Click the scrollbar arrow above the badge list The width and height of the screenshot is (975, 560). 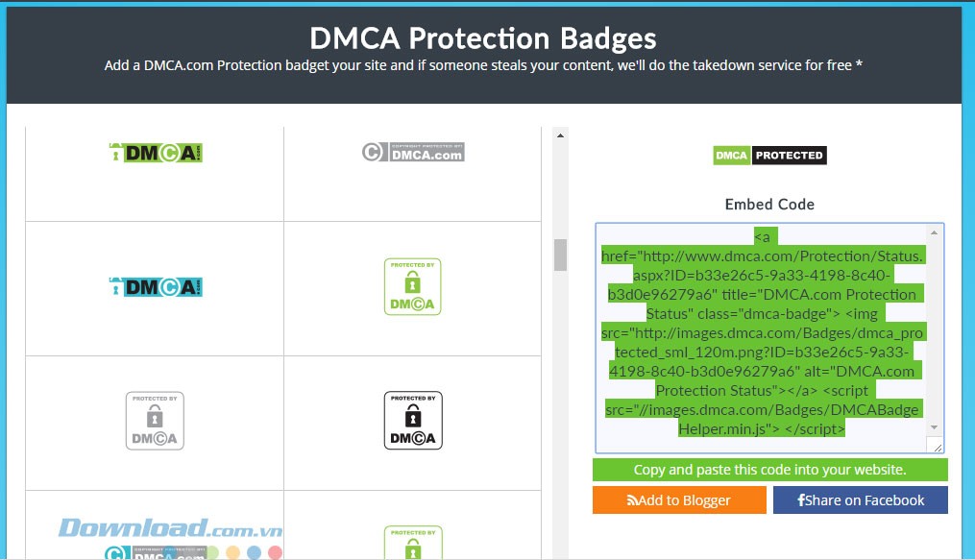click(x=558, y=134)
